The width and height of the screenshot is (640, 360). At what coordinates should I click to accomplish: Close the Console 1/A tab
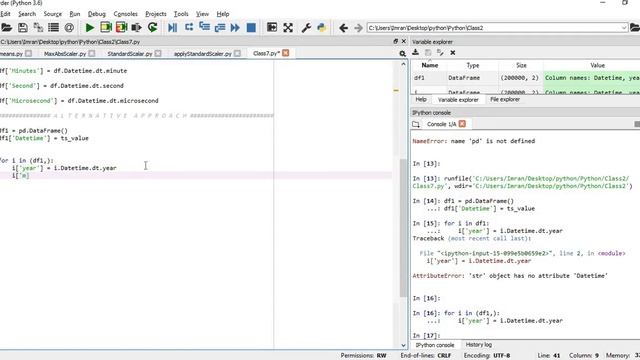tap(462, 124)
